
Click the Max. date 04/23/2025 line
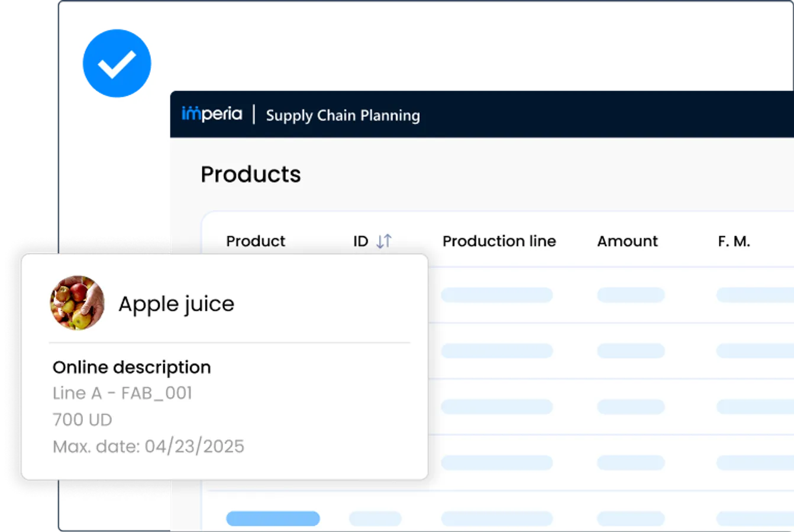pyautogui.click(x=149, y=446)
